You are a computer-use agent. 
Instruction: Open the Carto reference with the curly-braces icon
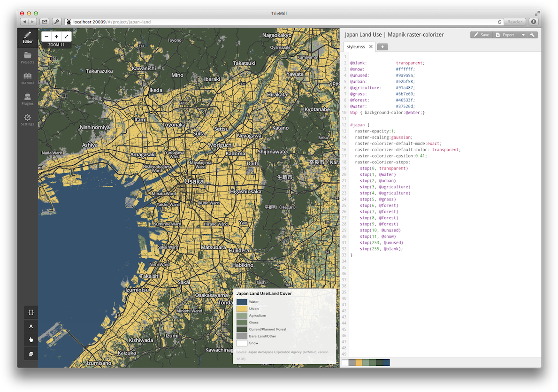(31, 312)
